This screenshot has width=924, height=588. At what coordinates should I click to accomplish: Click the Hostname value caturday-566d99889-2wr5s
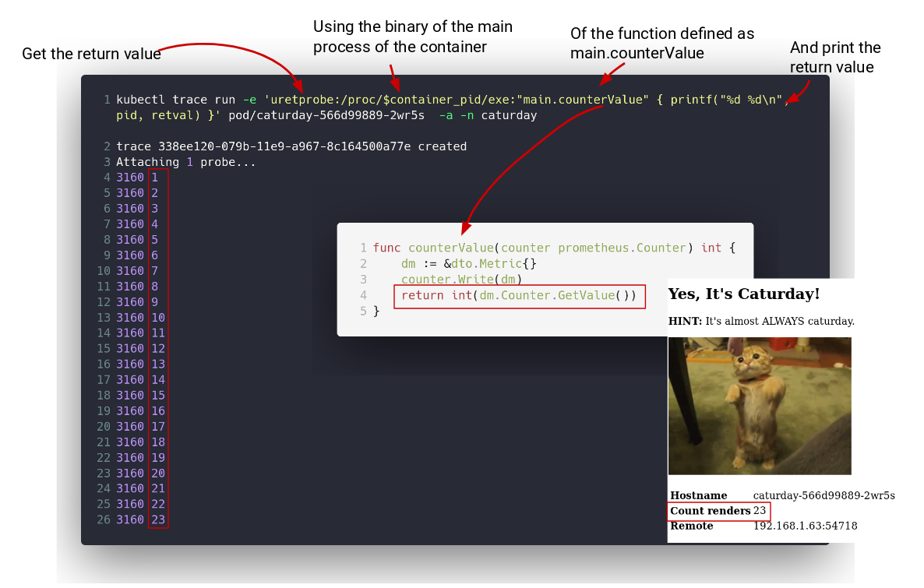pos(823,495)
